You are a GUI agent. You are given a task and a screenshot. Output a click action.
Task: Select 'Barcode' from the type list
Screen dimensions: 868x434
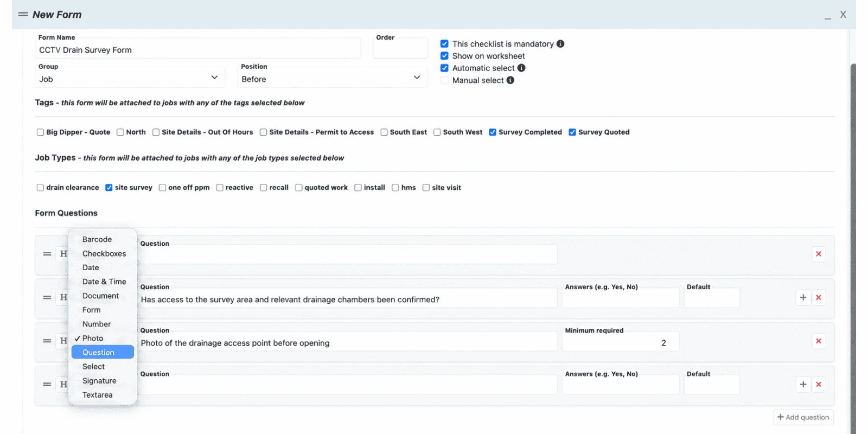point(103,239)
